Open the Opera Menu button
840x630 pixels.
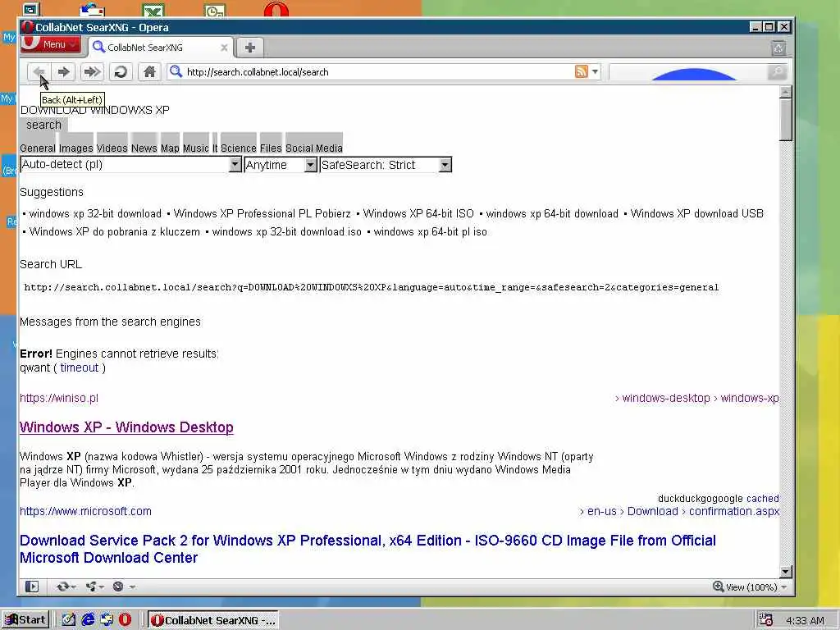pyautogui.click(x=50, y=44)
